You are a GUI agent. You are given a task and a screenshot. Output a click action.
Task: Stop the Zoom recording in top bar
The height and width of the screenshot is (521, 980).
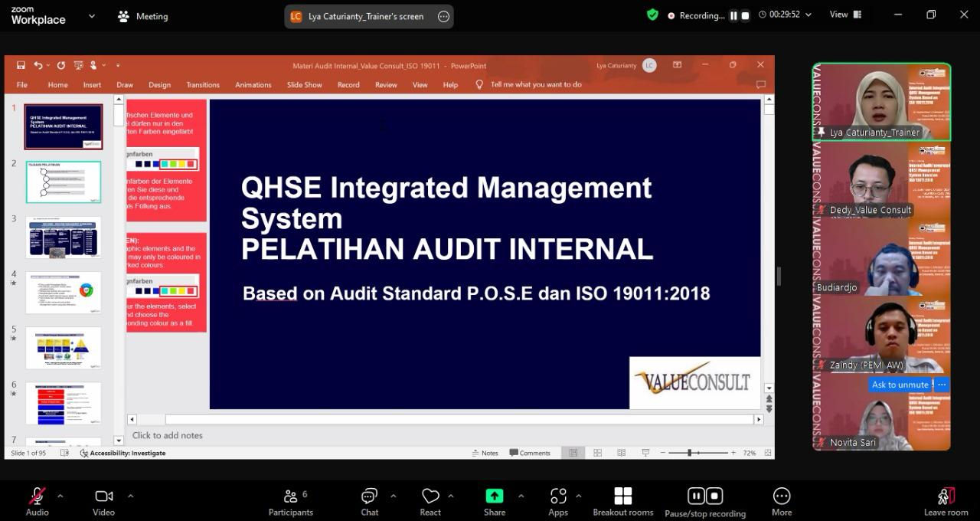click(x=745, y=15)
